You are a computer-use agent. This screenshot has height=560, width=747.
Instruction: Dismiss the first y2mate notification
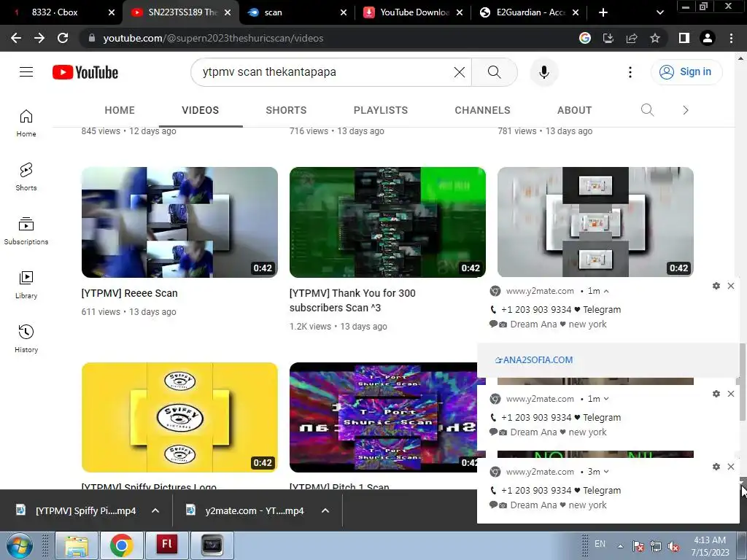click(731, 286)
